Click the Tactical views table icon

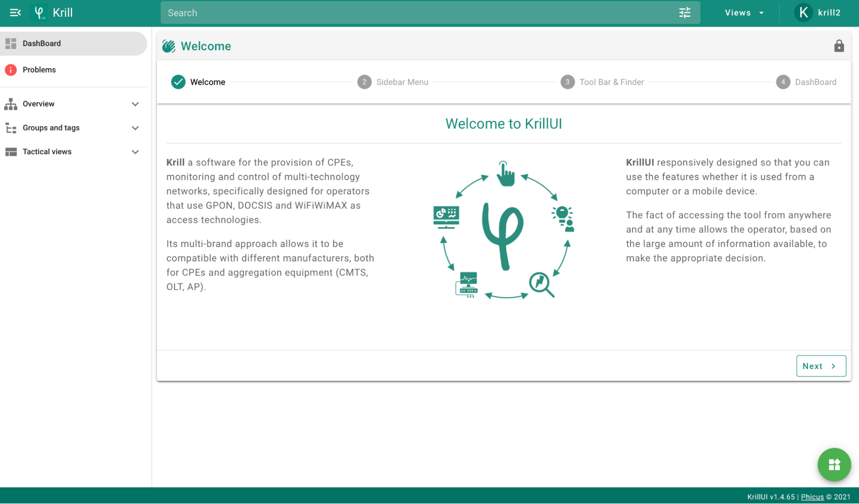11,152
